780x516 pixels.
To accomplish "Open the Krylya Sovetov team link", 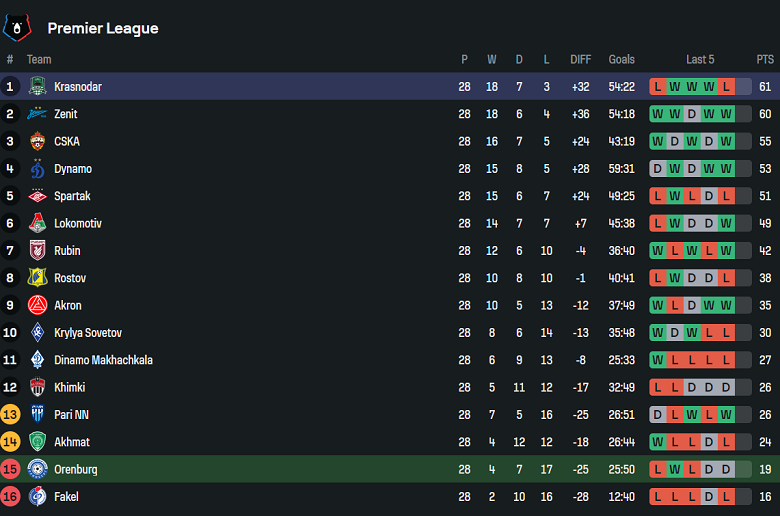I will (88, 333).
